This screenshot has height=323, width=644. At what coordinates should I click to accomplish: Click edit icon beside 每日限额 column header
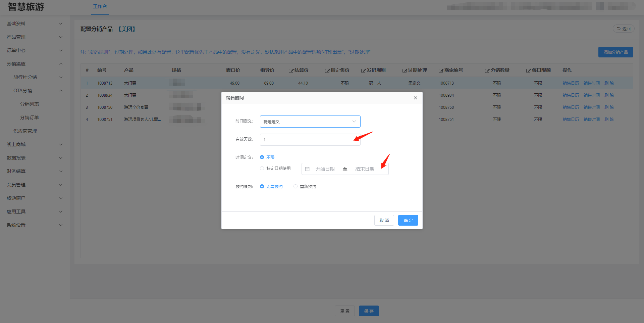pos(528,71)
